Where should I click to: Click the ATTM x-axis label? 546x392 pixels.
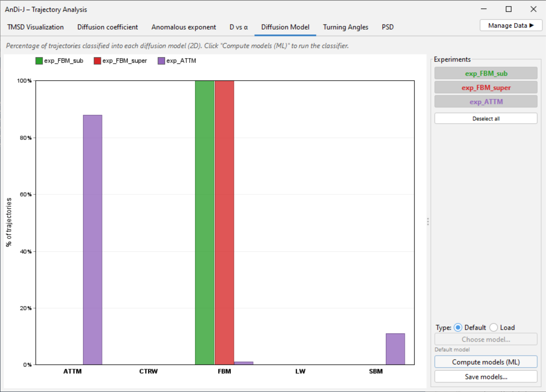tap(72, 371)
